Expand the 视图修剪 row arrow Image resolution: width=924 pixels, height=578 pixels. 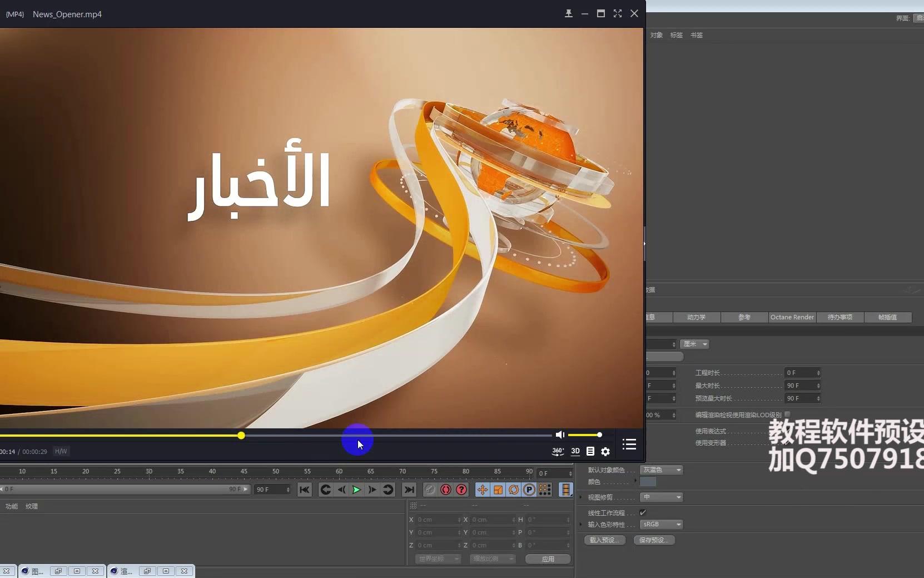point(581,497)
